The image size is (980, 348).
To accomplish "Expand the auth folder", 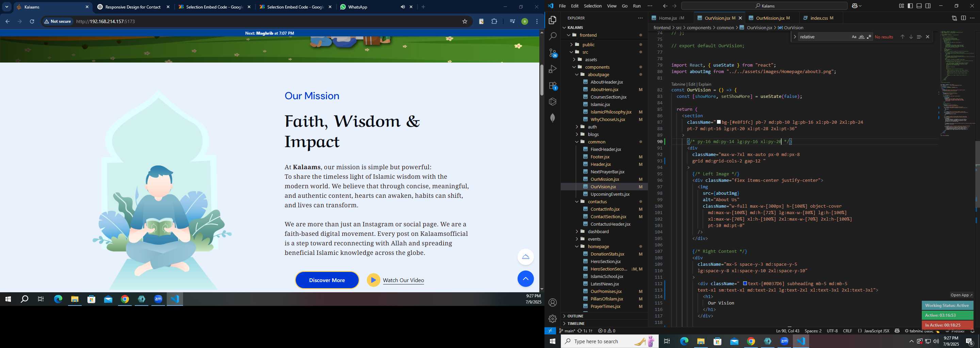I will pos(592,127).
